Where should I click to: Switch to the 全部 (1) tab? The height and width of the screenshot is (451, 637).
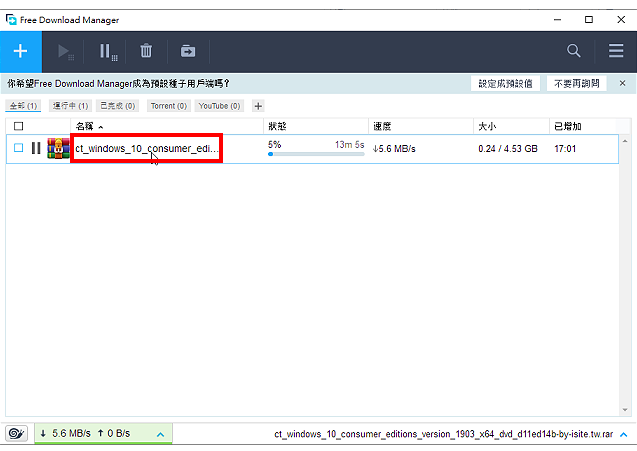click(23, 106)
